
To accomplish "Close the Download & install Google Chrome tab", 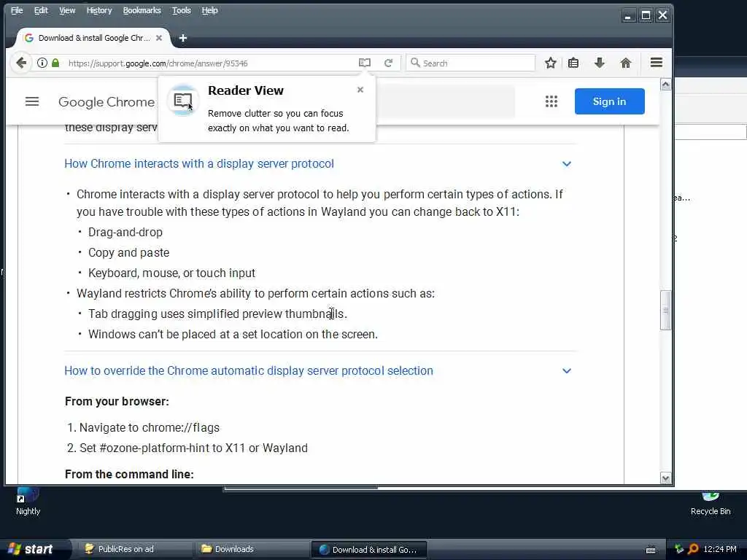I will tap(159, 38).
